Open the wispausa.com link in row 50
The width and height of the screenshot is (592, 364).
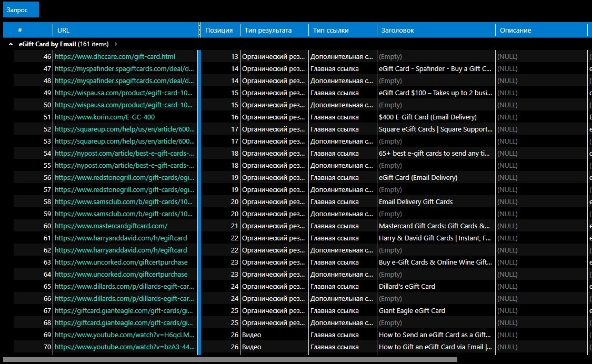[x=124, y=105]
